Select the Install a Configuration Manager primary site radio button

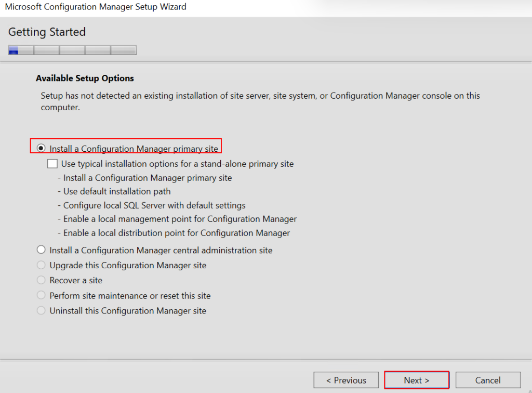pos(42,149)
